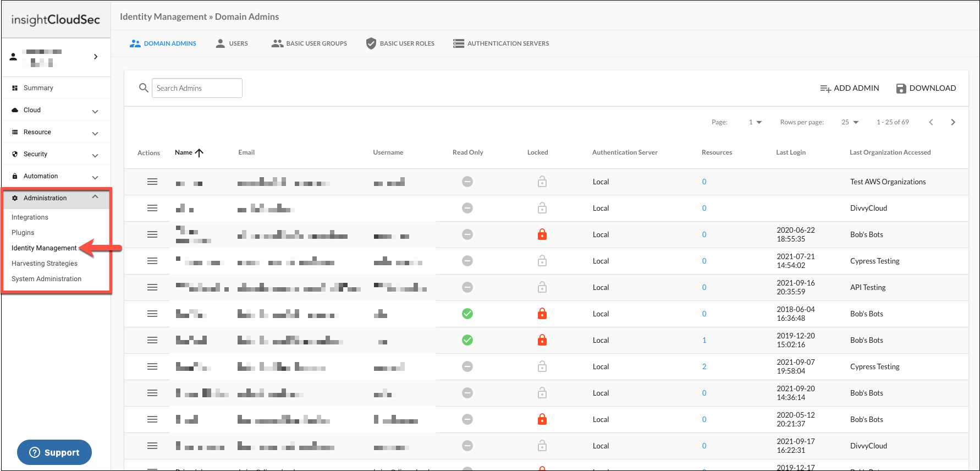Screen dimensions: 980x471
Task: Click the Authentication Server column header
Action: pyautogui.click(x=625, y=152)
